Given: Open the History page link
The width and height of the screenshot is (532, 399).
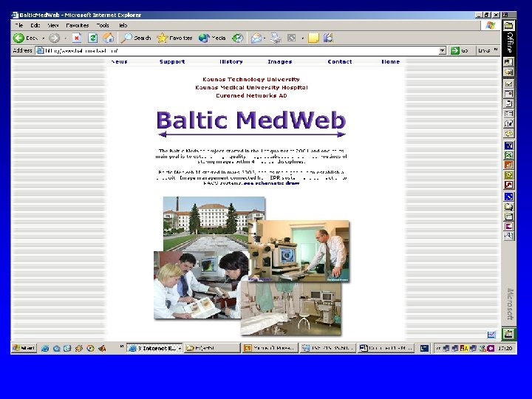Looking at the screenshot, I should [x=231, y=62].
